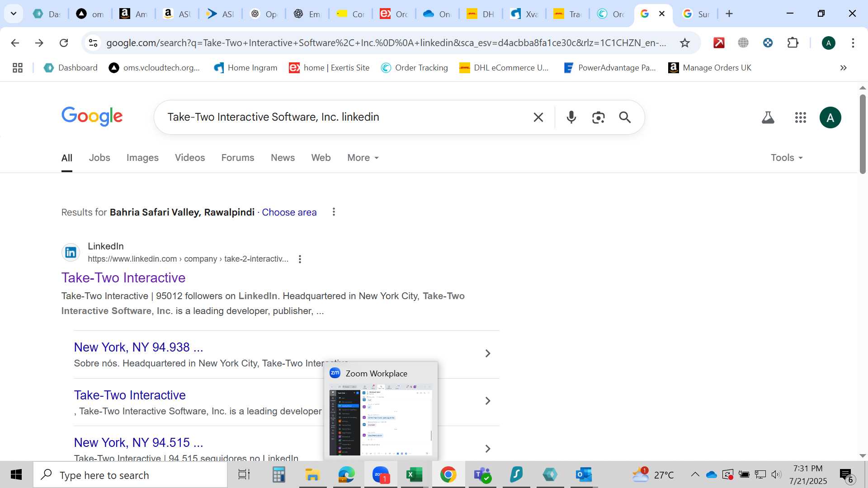Open Outlook from the taskbar
This screenshot has height=488, width=868.
pos(584,475)
